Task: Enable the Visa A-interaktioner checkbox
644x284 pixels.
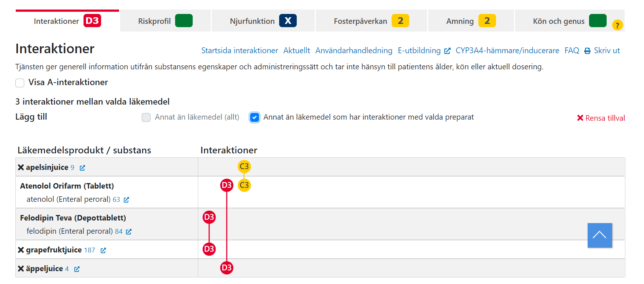Action: (20, 83)
